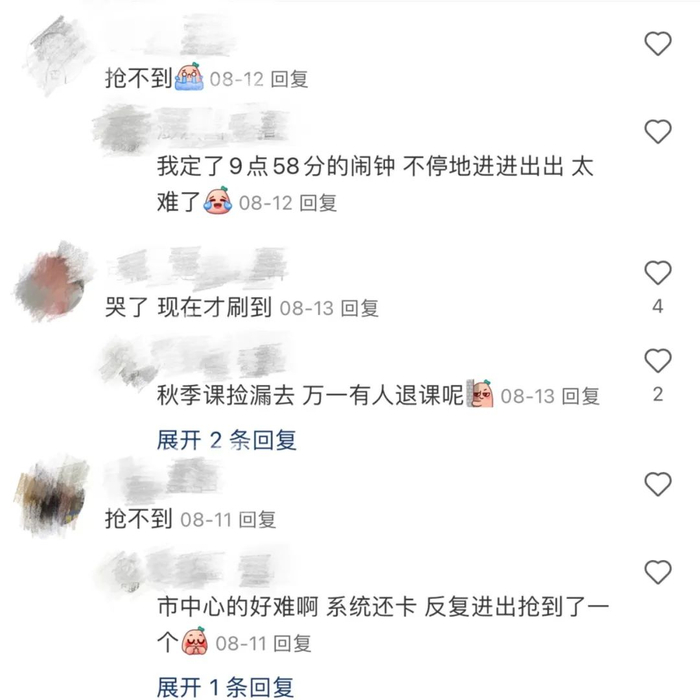Image resolution: width=700 pixels, height=700 pixels.
Task: Reply to the 9点58分 alarm comment
Action: pyautogui.click(x=318, y=203)
